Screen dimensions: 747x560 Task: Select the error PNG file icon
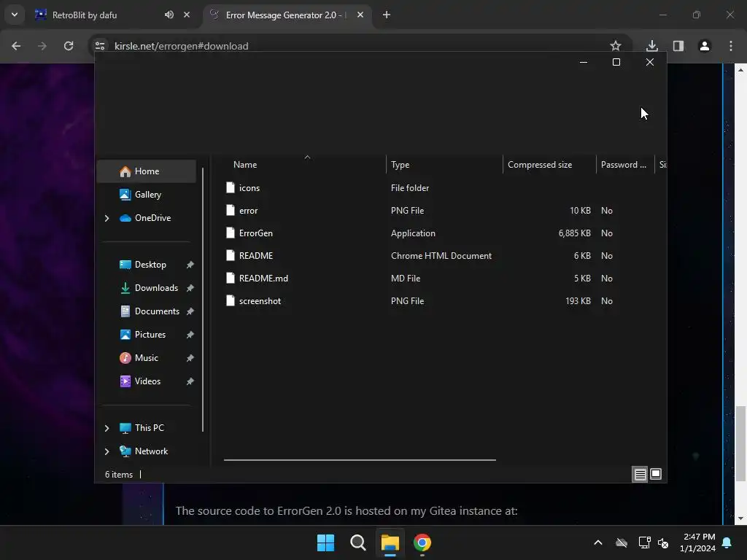231,210
